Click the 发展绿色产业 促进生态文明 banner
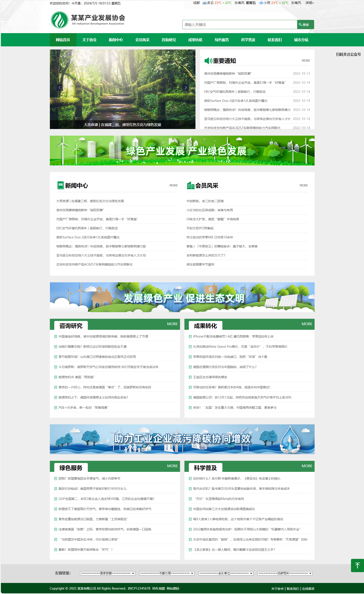The height and width of the screenshot is (594, 364). 182,297
